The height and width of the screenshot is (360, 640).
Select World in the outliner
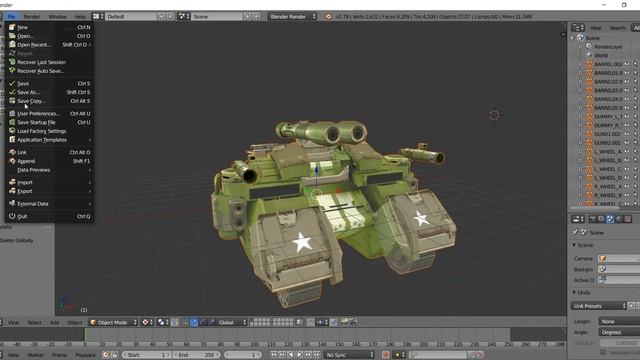point(601,55)
